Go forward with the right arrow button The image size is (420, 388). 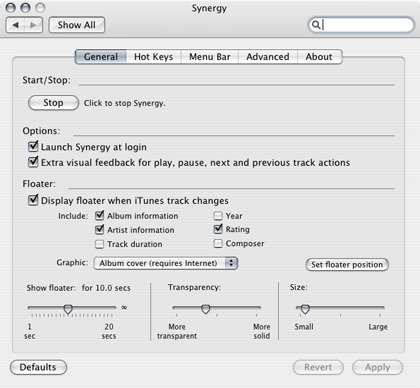(33, 25)
